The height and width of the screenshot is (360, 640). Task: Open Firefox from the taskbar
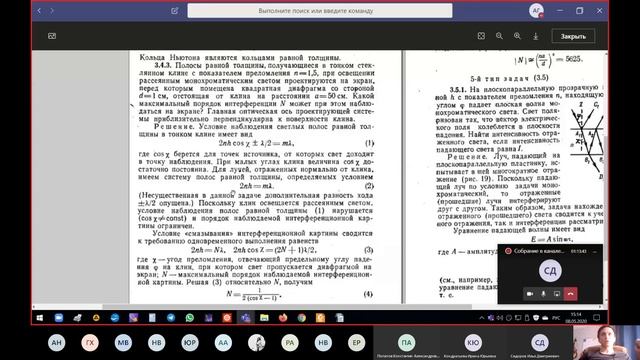[x=283, y=318]
